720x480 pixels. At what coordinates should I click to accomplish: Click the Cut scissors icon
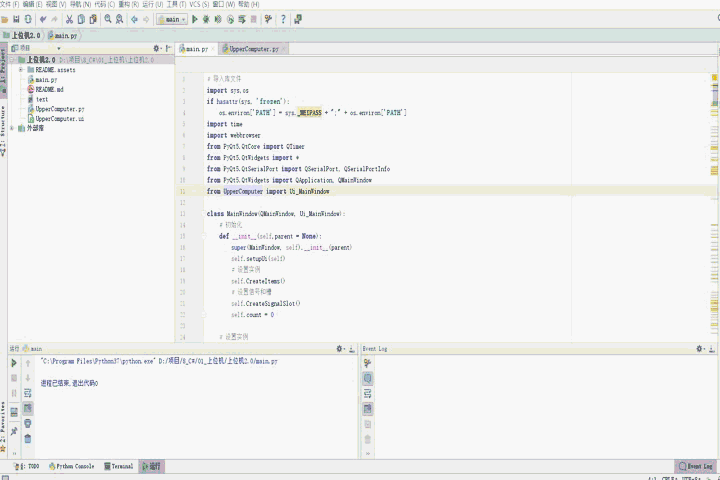pyautogui.click(x=68, y=19)
